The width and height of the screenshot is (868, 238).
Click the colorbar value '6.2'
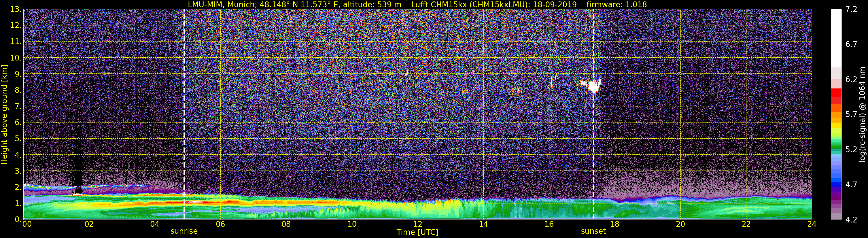pyautogui.click(x=851, y=79)
